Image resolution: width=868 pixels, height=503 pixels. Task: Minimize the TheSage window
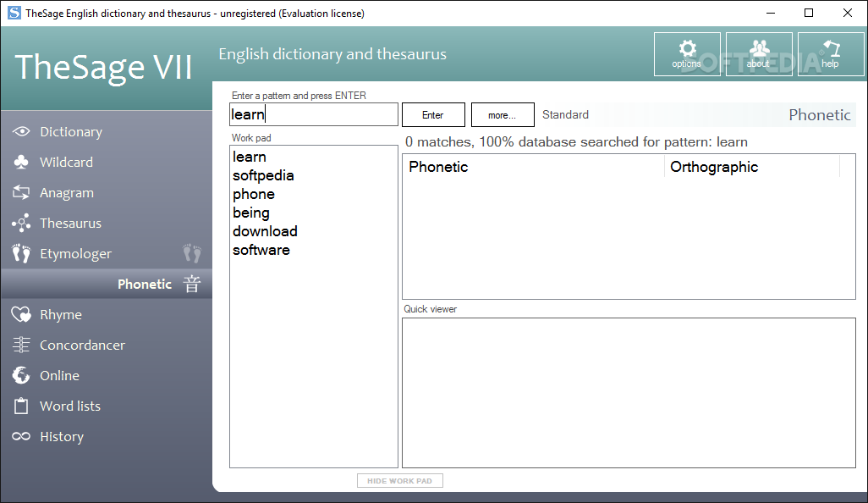[x=771, y=13]
